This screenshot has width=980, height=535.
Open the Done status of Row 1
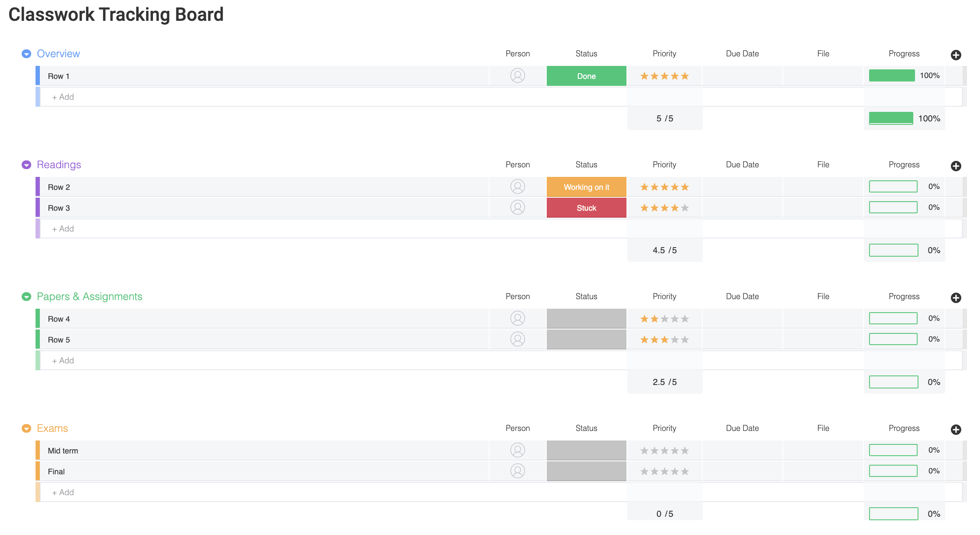click(x=587, y=76)
